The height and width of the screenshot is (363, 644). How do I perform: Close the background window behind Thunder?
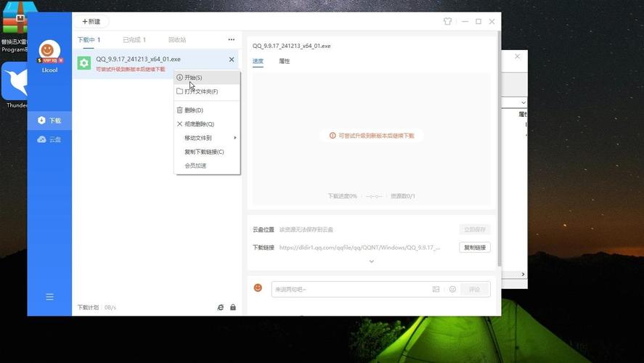pyautogui.click(x=518, y=57)
